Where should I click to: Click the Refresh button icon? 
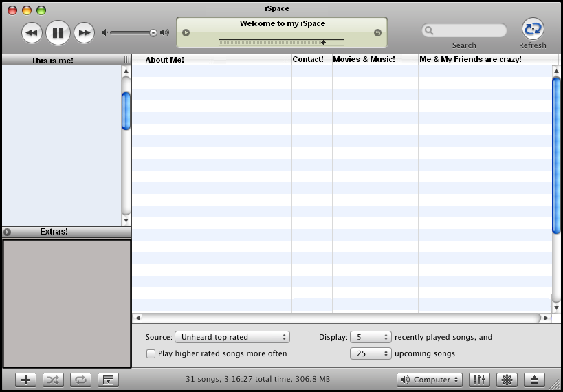pos(533,29)
